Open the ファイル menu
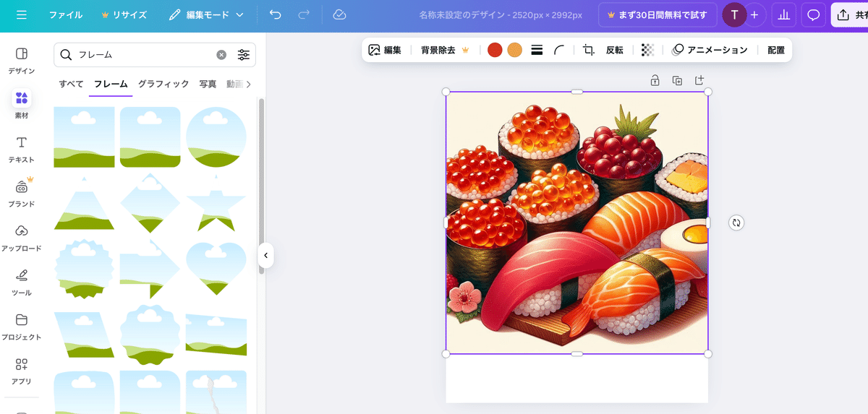 pos(66,14)
